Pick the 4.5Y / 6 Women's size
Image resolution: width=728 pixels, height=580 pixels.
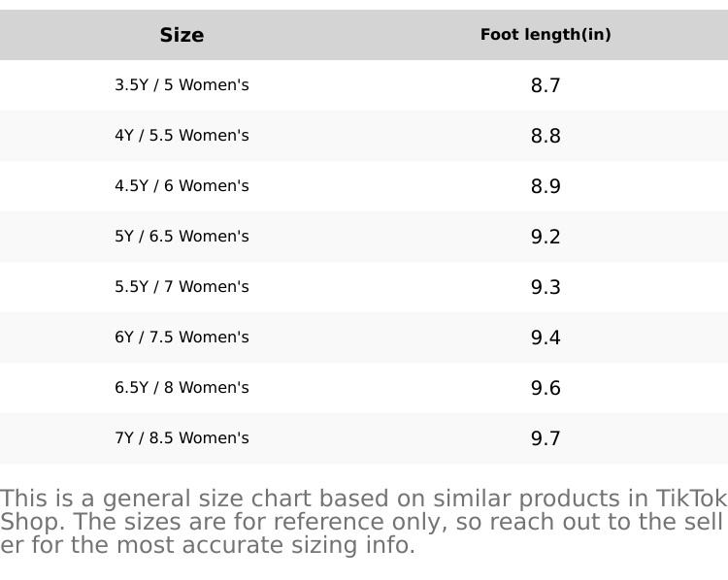click(182, 186)
